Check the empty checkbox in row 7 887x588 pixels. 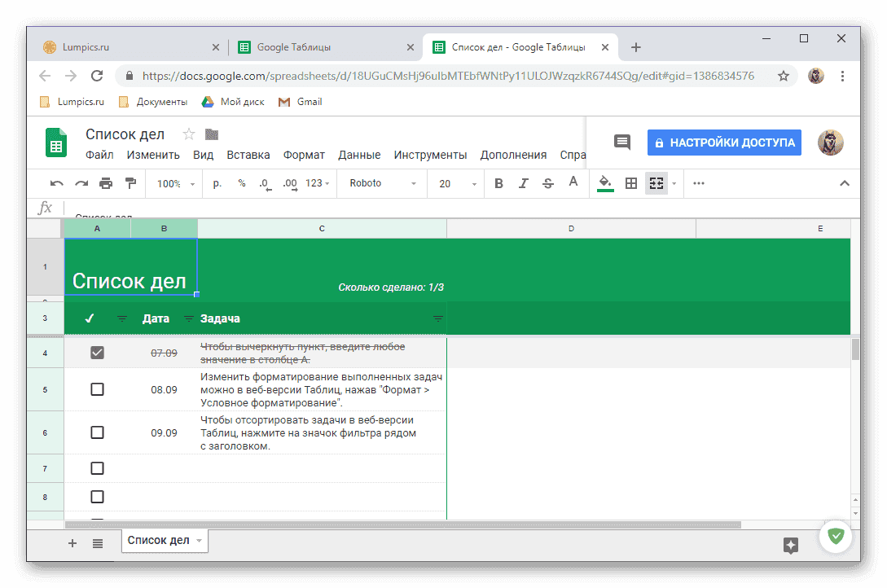click(97, 468)
